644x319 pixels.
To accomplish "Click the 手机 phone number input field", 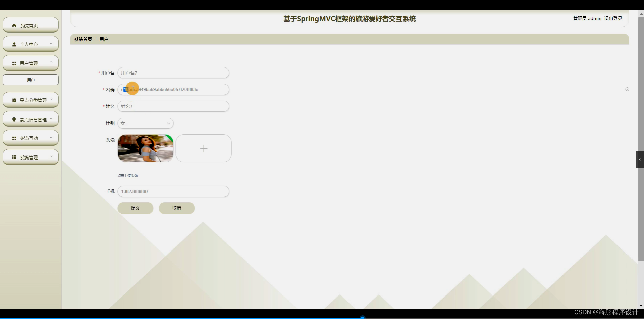I will click(x=173, y=191).
